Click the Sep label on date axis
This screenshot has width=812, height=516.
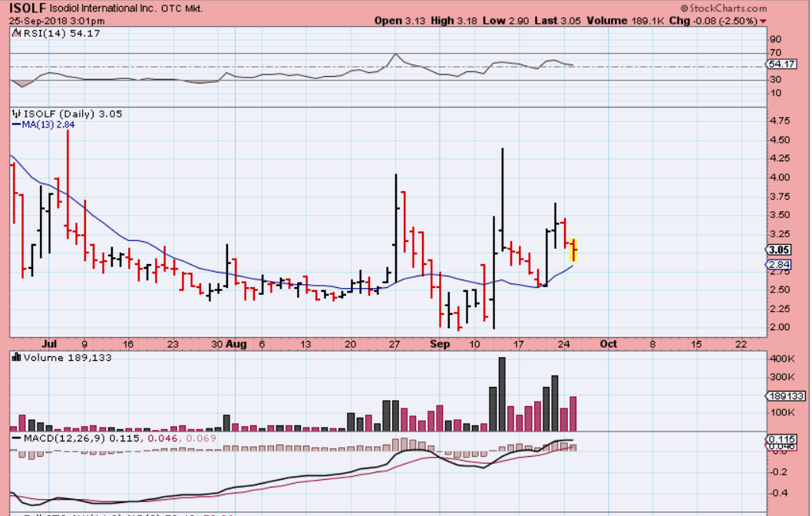(441, 344)
